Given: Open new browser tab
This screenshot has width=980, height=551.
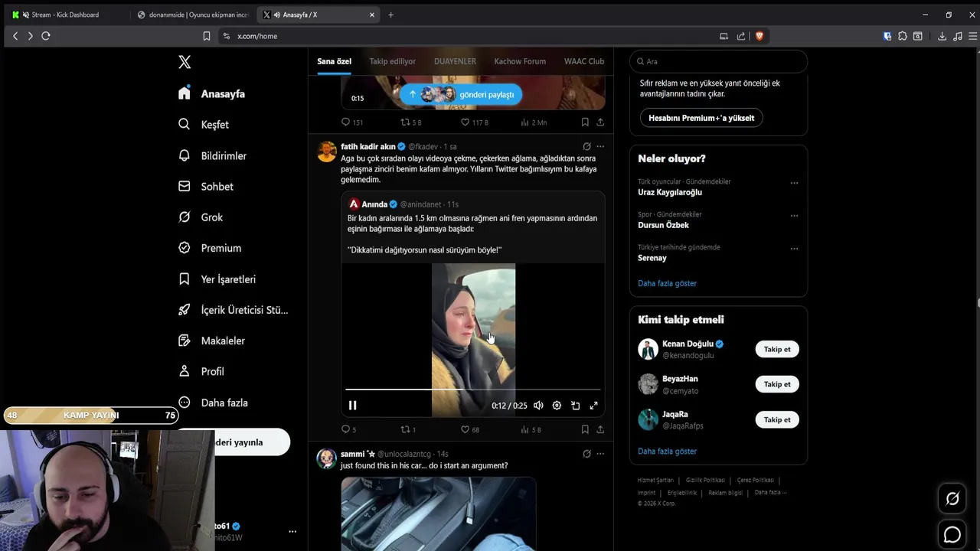Looking at the screenshot, I should click(x=390, y=15).
